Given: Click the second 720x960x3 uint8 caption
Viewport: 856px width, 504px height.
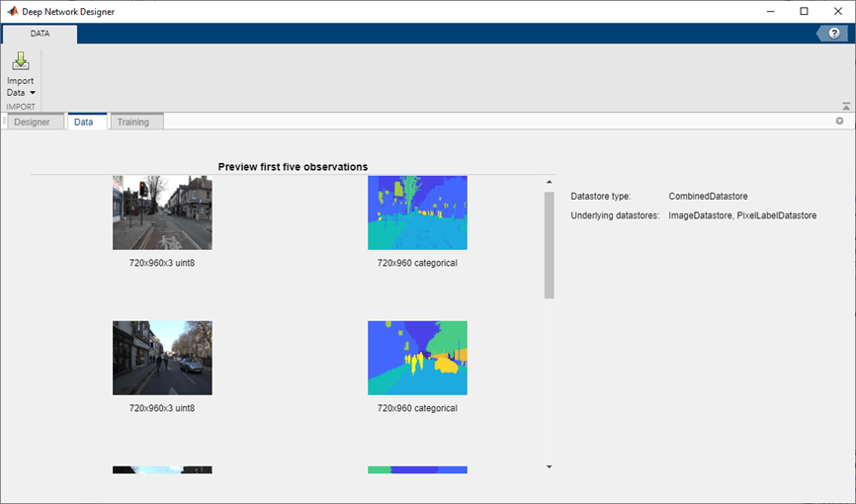Looking at the screenshot, I should [x=161, y=408].
